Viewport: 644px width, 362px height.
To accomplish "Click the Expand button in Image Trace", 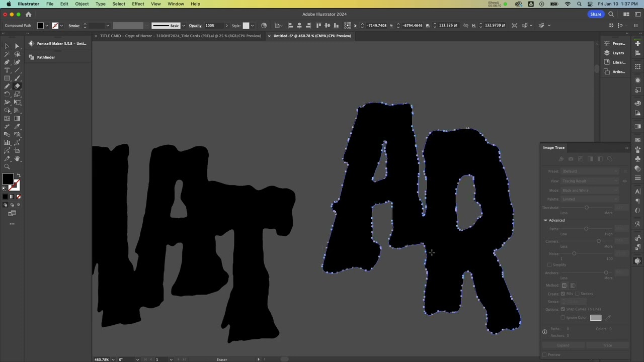I will (563, 345).
